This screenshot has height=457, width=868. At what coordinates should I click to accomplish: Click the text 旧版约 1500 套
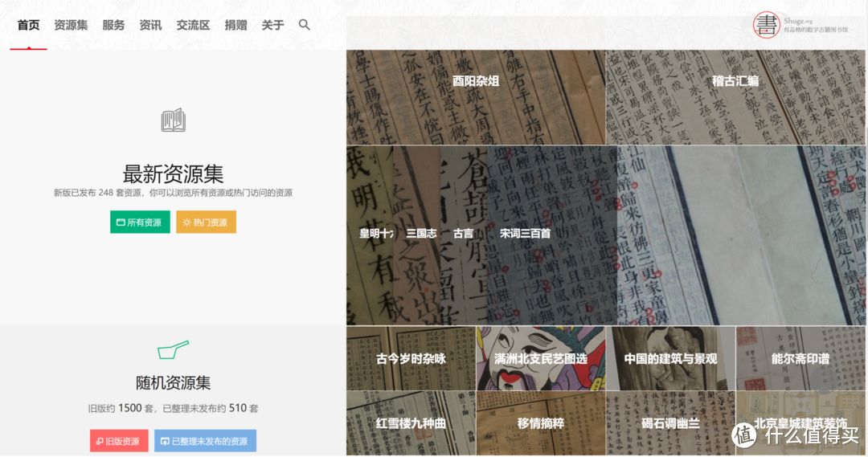coord(121,408)
